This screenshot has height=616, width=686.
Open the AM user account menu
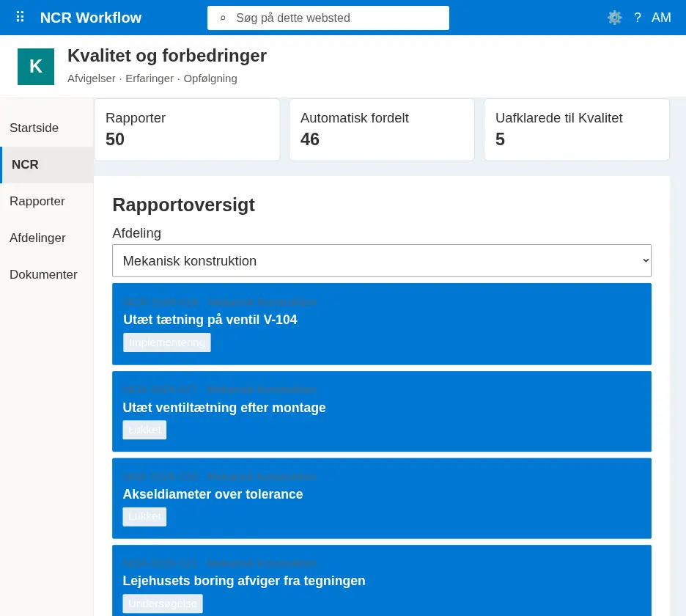coord(660,18)
